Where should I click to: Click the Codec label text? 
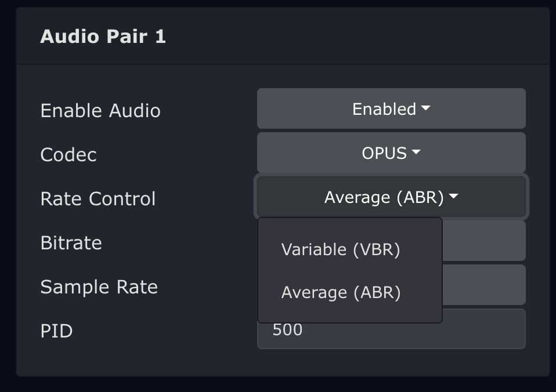[68, 155]
